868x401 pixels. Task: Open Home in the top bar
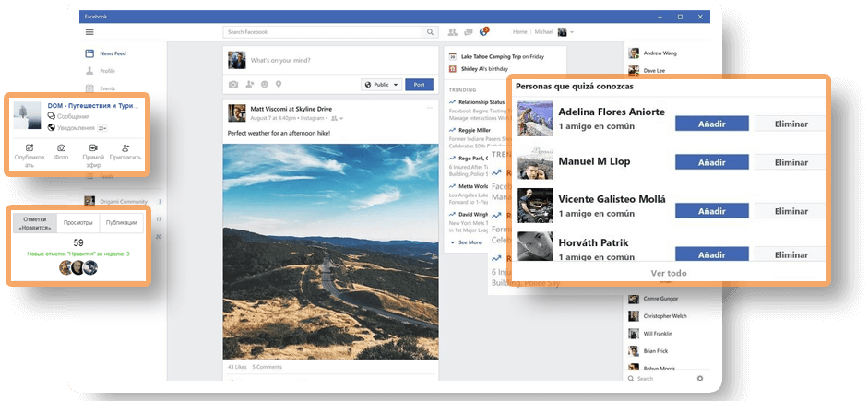[x=520, y=32]
